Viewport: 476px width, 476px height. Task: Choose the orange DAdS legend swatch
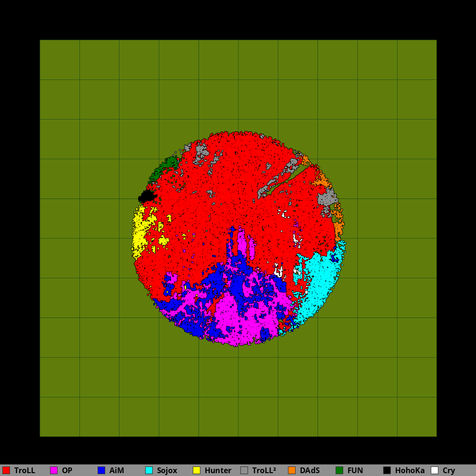[x=292, y=470]
